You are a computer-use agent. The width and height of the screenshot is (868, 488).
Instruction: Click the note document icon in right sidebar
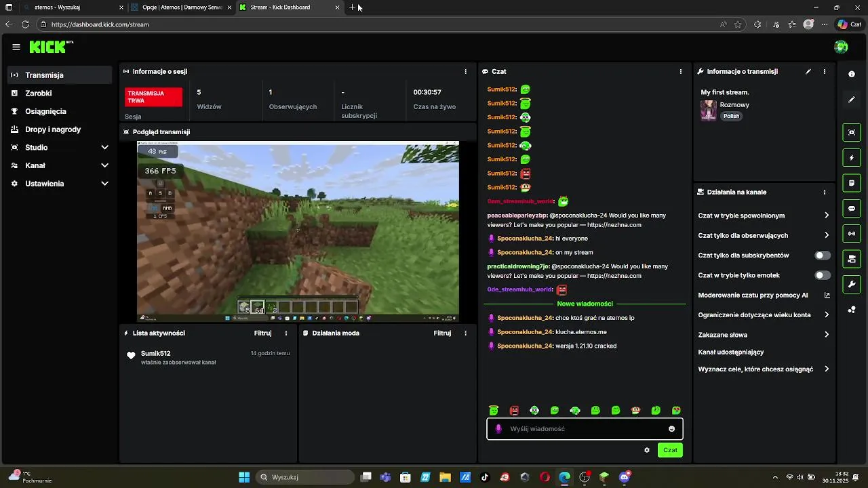852,183
